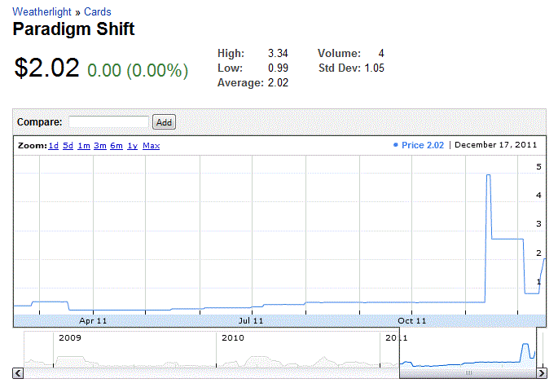Click the Compare text input field

(x=108, y=122)
